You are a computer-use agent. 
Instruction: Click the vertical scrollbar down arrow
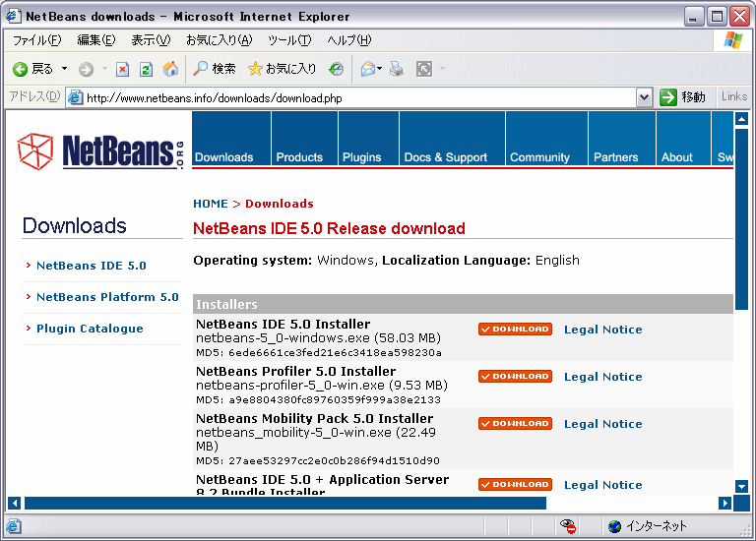point(741,487)
